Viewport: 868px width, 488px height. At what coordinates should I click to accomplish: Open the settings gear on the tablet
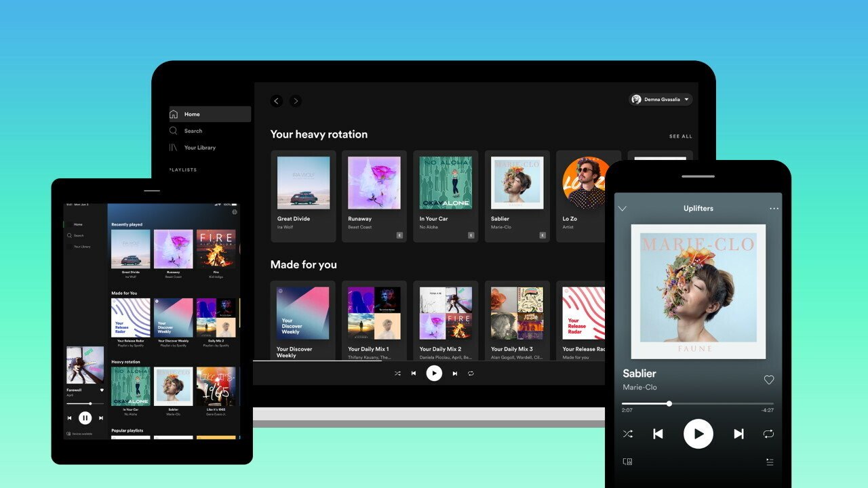235,212
